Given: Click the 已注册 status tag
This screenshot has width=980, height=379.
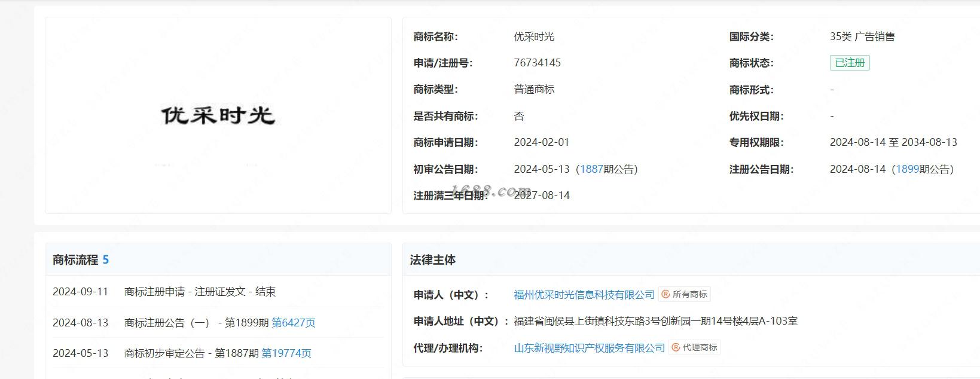Looking at the screenshot, I should point(850,63).
